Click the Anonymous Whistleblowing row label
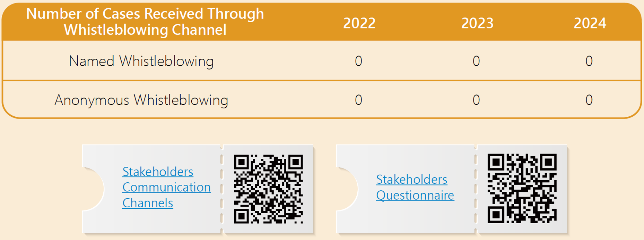Viewport: 644px width, 240px height. [141, 100]
